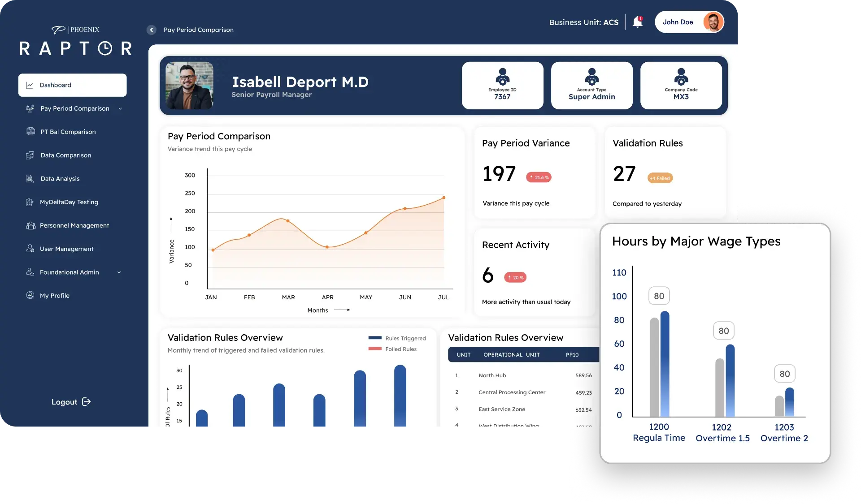Click the Data Comparison sidebar icon
The width and height of the screenshot is (861, 504).
point(30,155)
